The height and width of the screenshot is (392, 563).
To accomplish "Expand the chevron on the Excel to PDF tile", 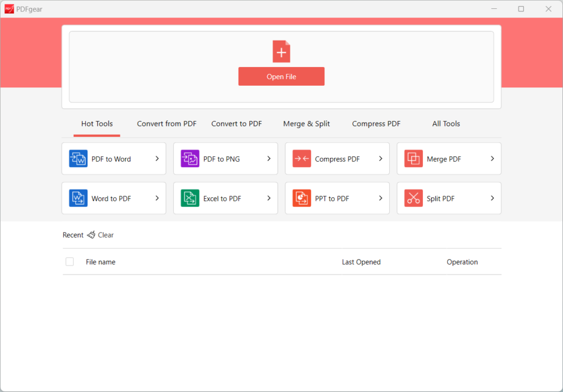I will 269,198.
